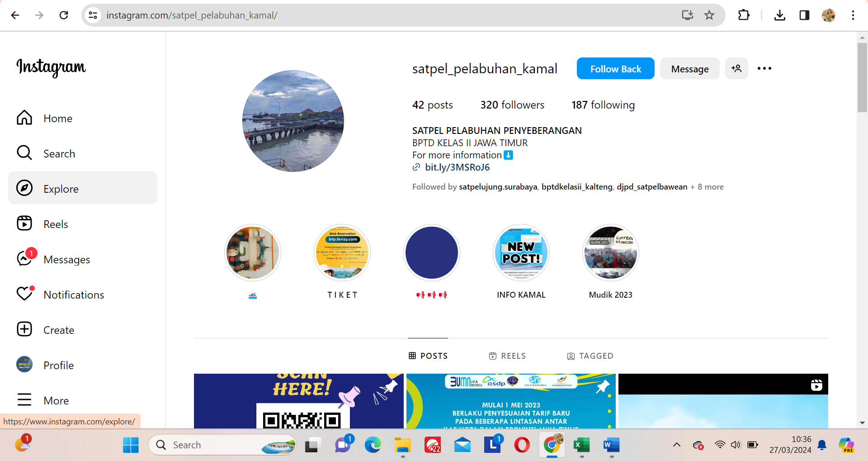Click the similar accounts suggestion icon

tap(736, 69)
